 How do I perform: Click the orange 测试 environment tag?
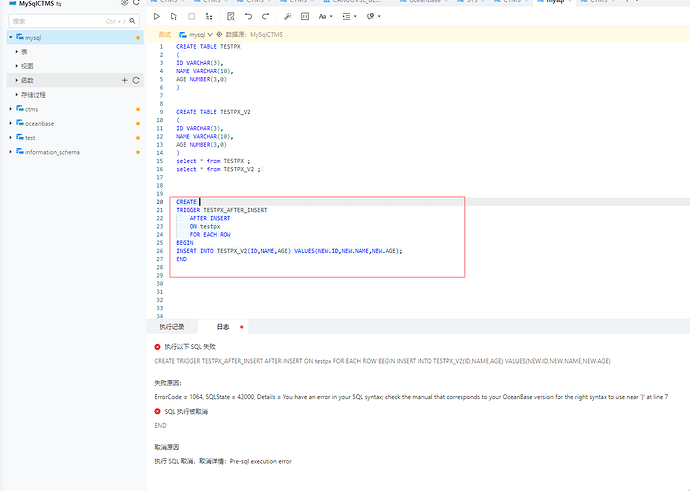[x=165, y=34]
